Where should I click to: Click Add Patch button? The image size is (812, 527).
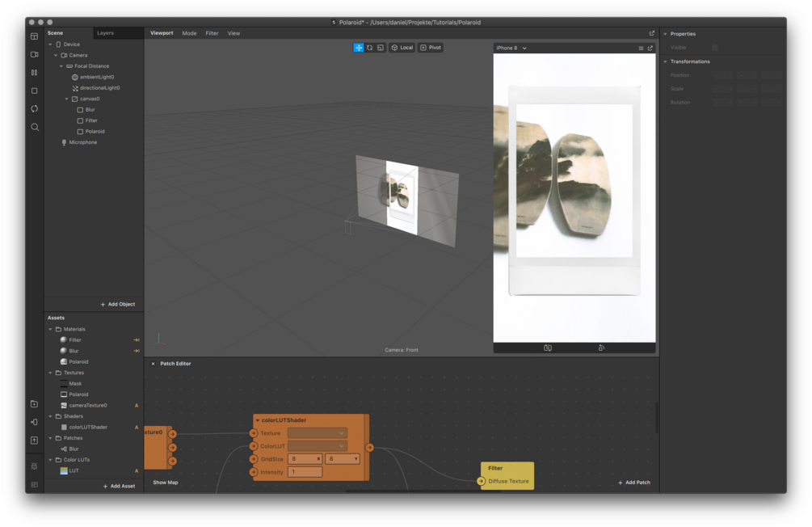point(634,483)
